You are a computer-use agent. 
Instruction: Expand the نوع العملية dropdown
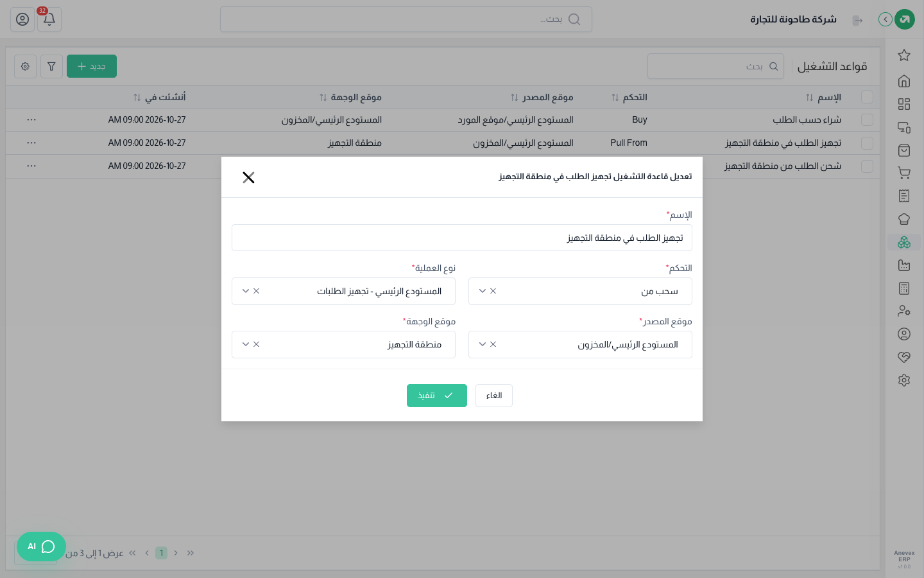click(246, 291)
